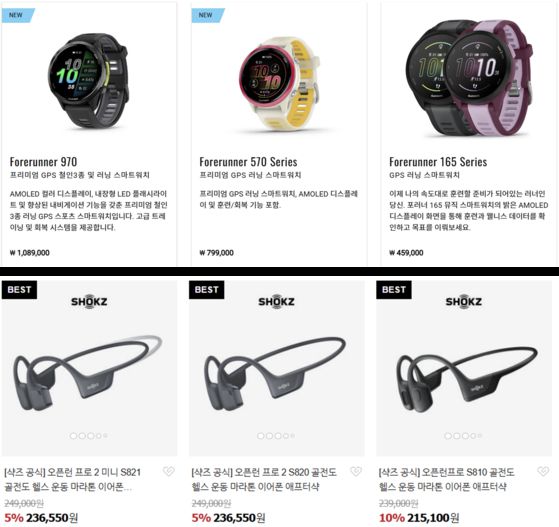Select first color swatch under S821 Mini

[73, 436]
